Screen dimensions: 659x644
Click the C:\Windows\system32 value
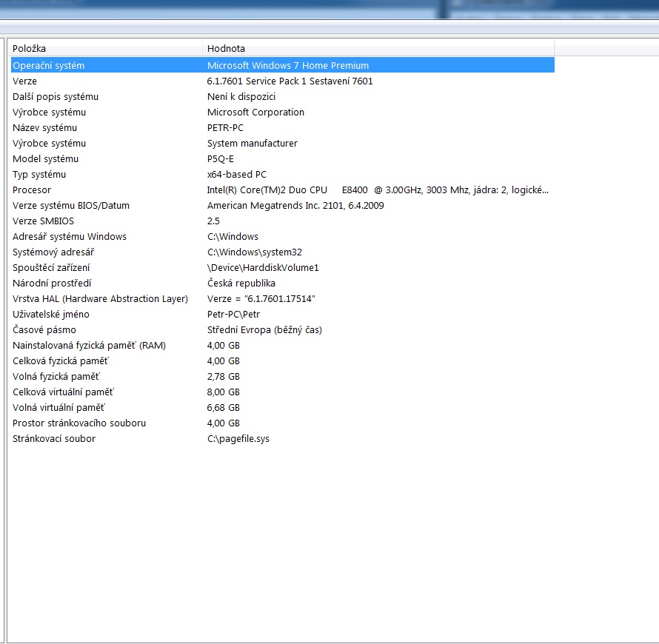click(255, 252)
